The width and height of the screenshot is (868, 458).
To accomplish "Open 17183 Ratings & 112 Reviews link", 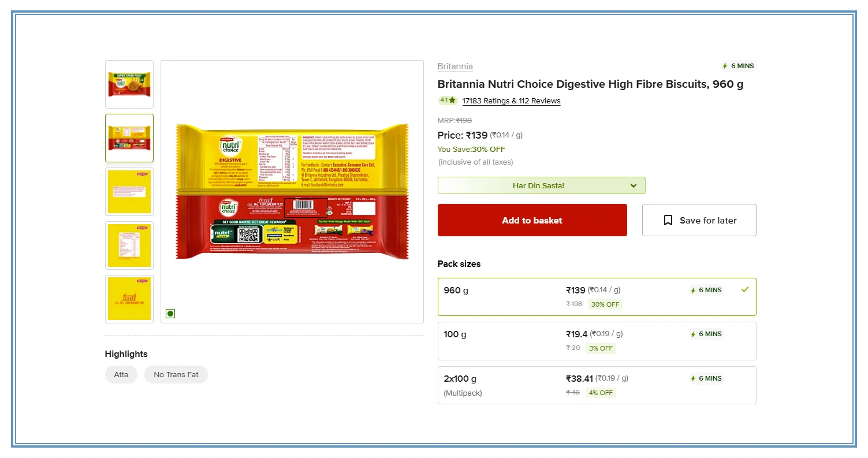I will click(511, 100).
